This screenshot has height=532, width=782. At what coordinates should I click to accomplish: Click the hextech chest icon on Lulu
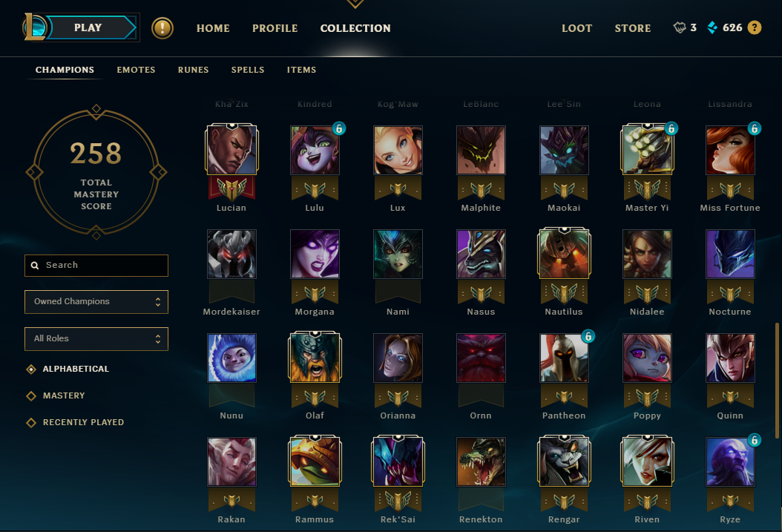[x=338, y=129]
